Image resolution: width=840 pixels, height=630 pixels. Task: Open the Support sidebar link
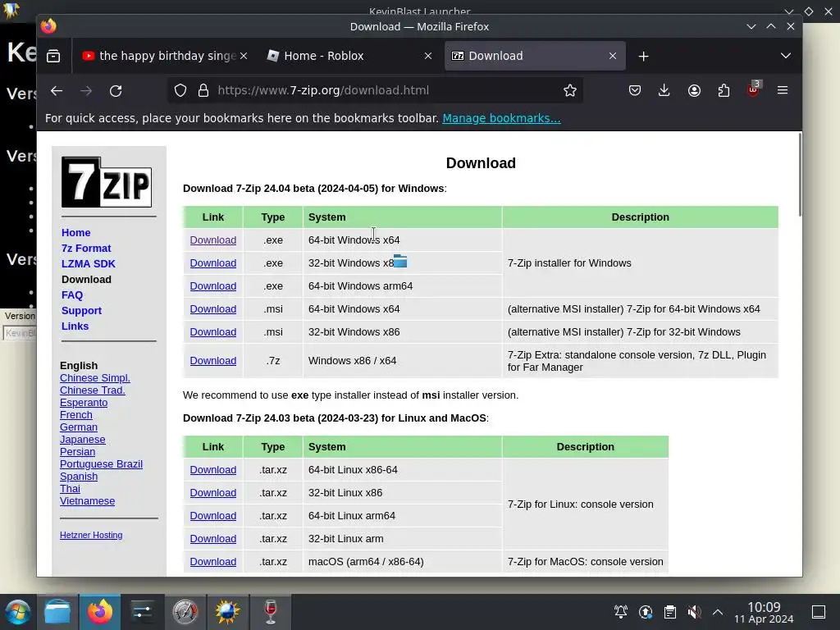coord(81,310)
